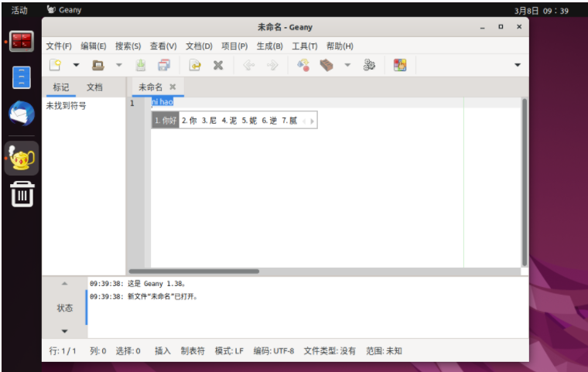Open the 项目(P) menu

234,46
